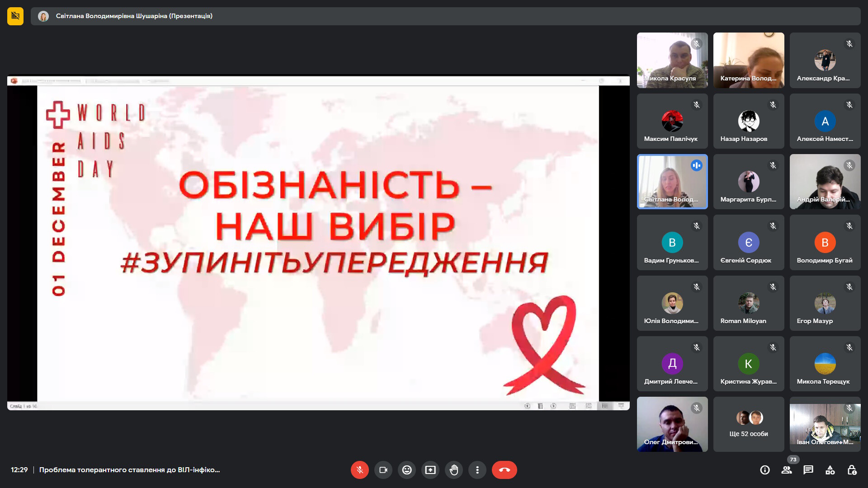Open the meeting details info icon
868x488 pixels.
coord(765,470)
